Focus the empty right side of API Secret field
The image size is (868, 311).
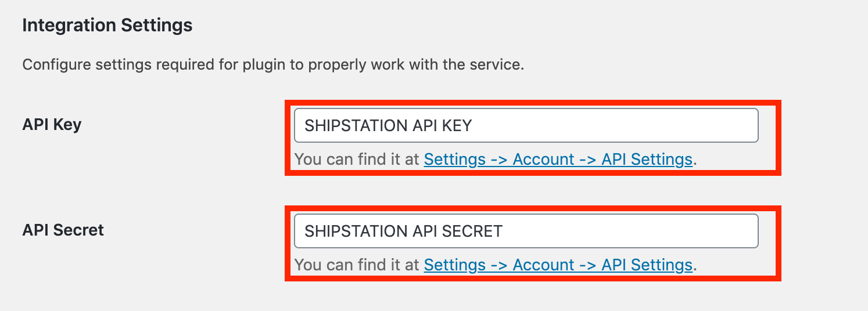(639, 231)
